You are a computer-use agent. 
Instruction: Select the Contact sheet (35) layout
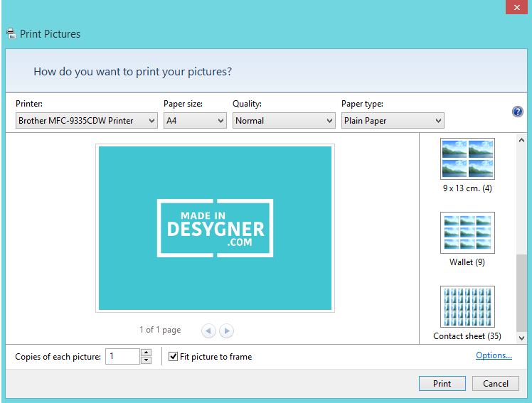[x=467, y=313]
